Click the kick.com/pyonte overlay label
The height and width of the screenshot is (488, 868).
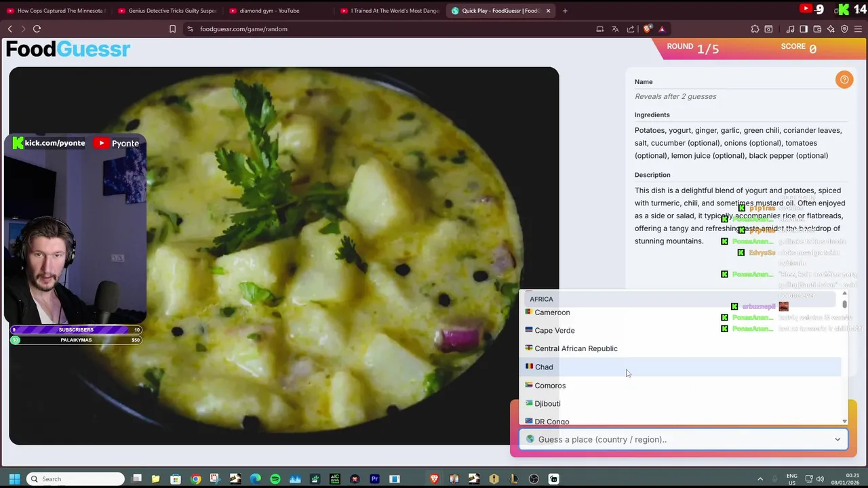[x=48, y=144]
